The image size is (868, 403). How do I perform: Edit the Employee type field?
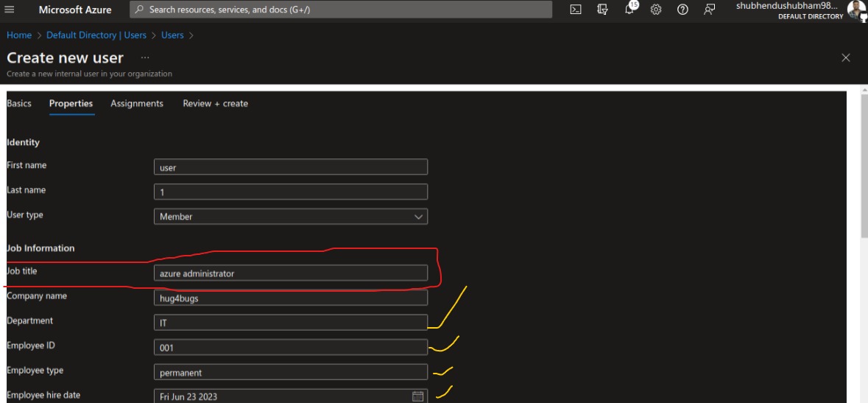pos(291,372)
